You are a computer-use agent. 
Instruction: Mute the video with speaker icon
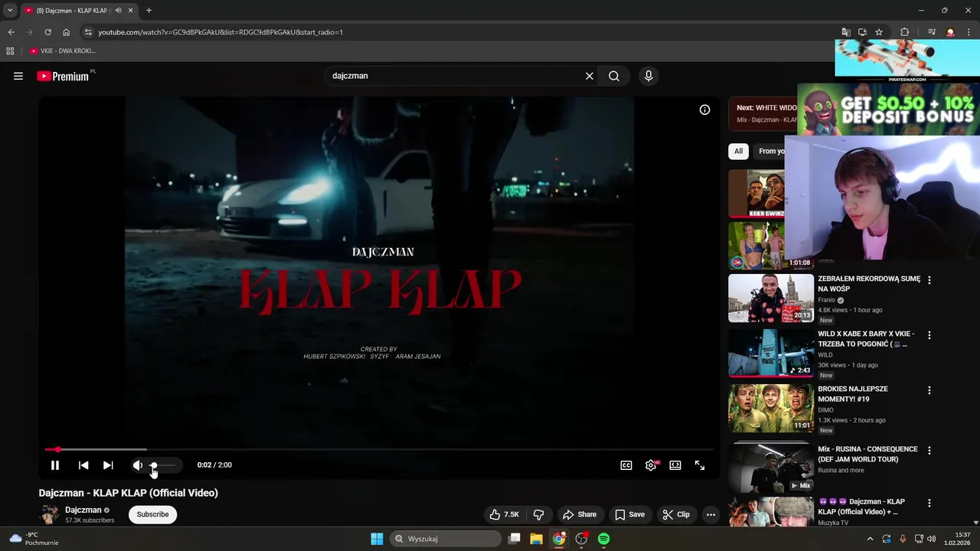pos(137,465)
